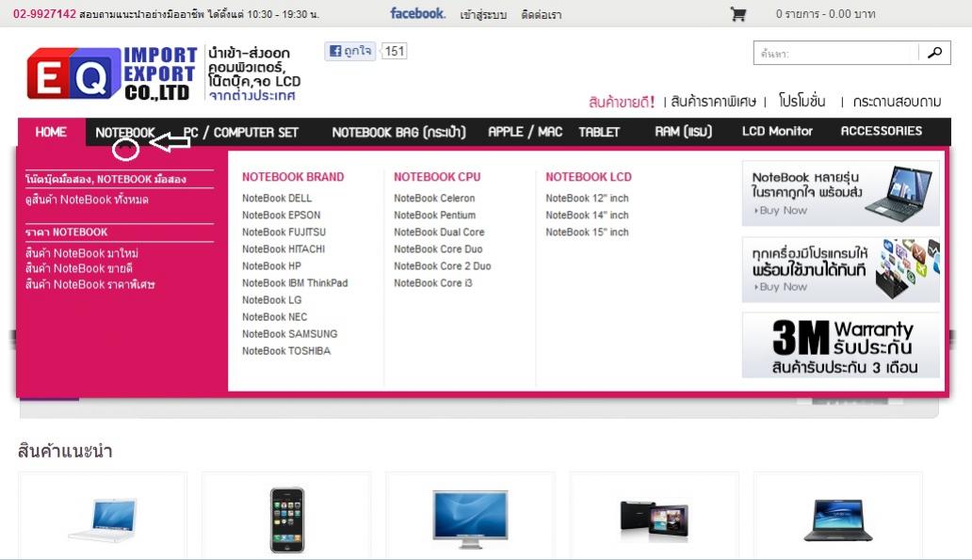The height and width of the screenshot is (560, 972).
Task: Select NoteBook IBM ThinkPad brand
Action: [x=295, y=283]
